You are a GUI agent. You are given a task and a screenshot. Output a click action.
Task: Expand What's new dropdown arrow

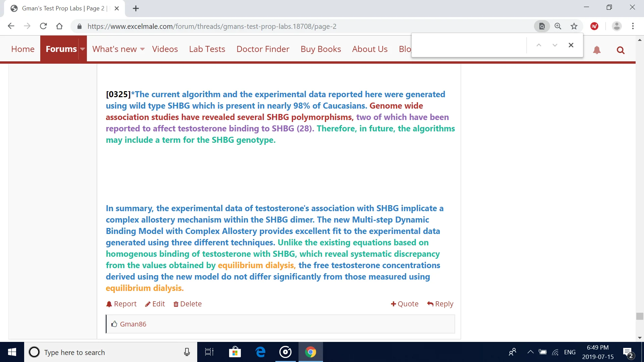coord(143,49)
